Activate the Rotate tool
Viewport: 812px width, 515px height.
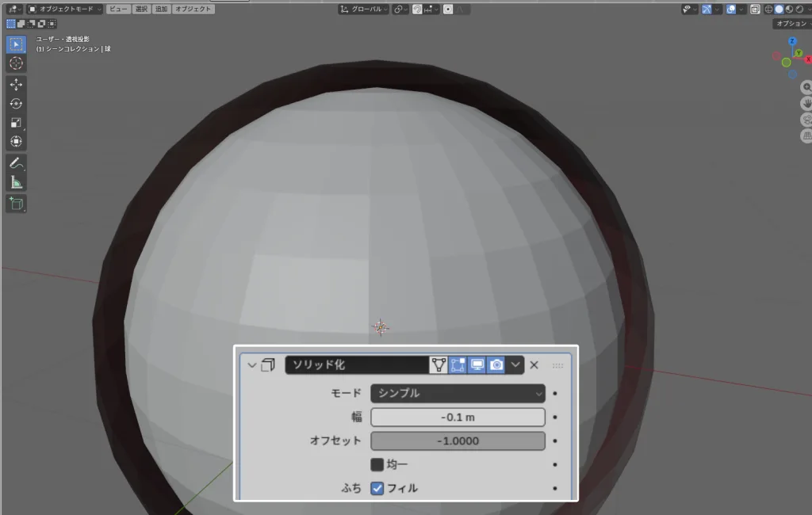16,104
